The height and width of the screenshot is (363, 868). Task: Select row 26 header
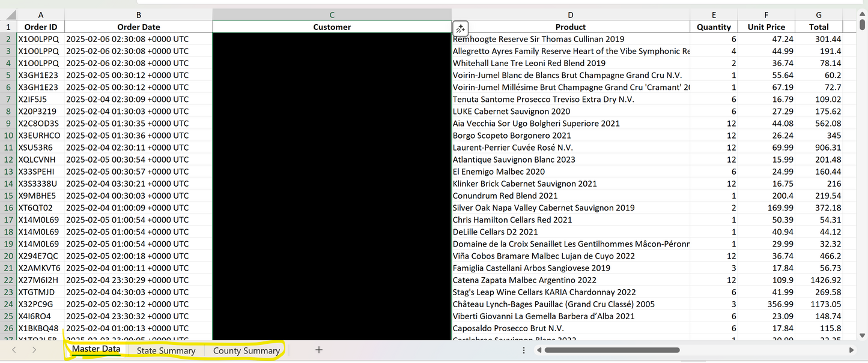pyautogui.click(x=8, y=328)
